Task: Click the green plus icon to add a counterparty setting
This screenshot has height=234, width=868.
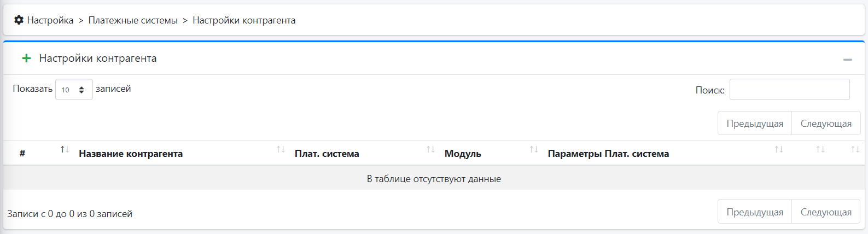Action: [26, 58]
